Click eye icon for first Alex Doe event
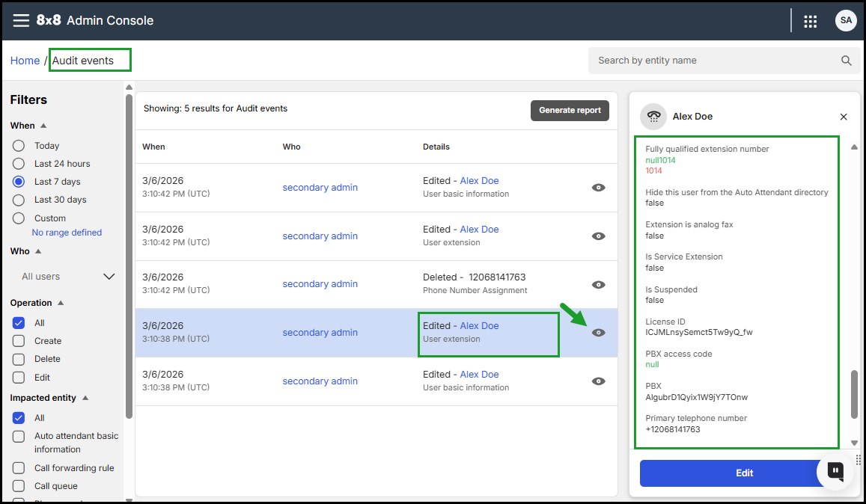 click(598, 188)
